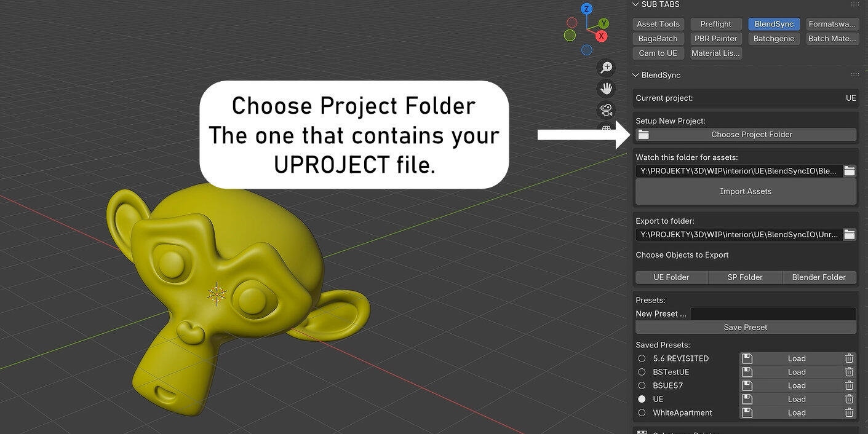The width and height of the screenshot is (868, 434).
Task: Click the red X axis on gizmo
Action: (x=601, y=36)
